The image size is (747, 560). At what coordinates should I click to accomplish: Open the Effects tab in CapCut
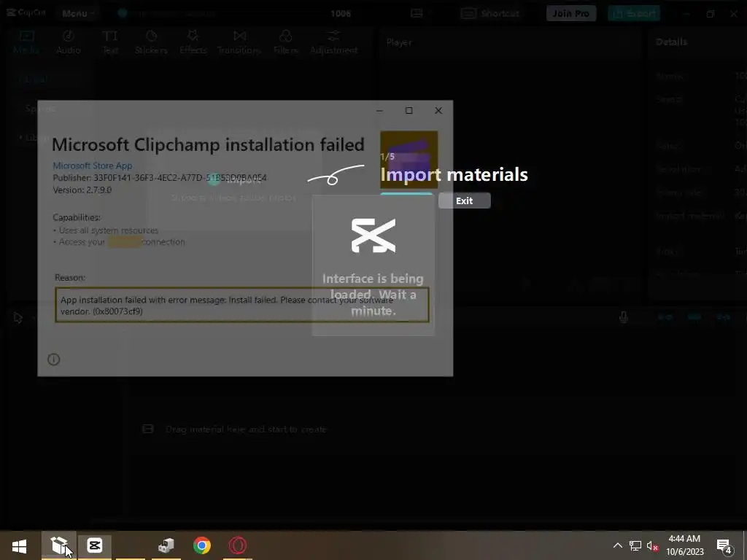193,42
